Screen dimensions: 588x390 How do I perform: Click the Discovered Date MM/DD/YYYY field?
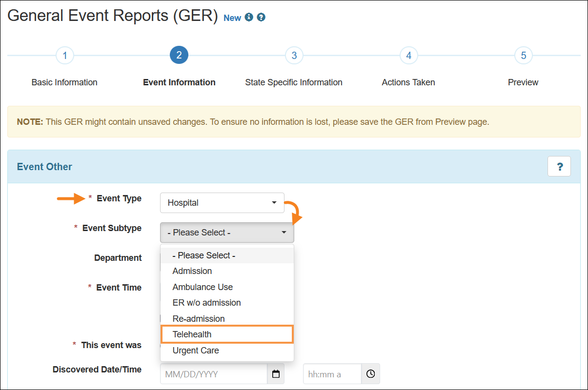[x=214, y=374]
